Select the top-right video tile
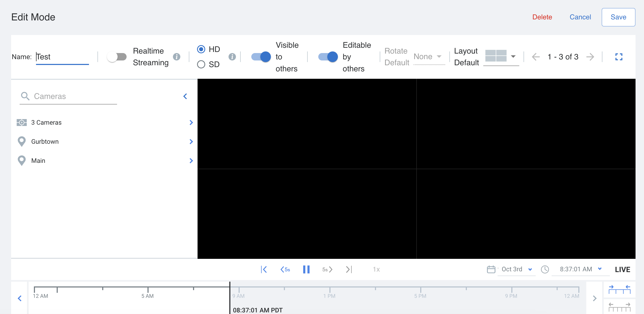This screenshot has width=644, height=314. tap(526, 124)
